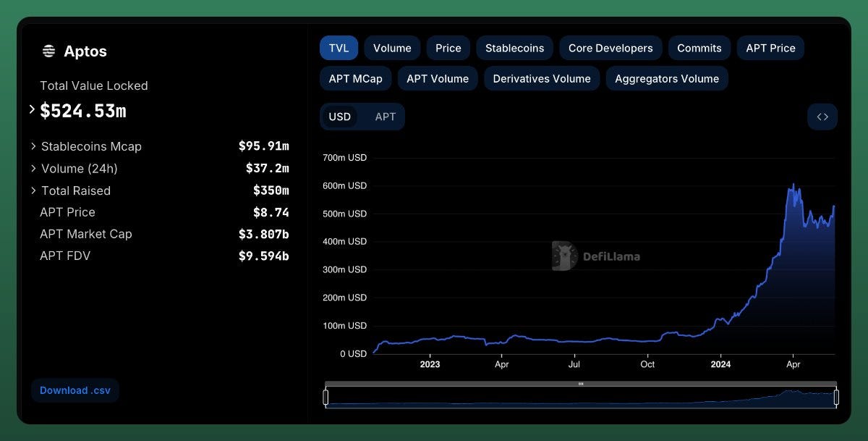Toggle the APT Price chart metric

770,48
